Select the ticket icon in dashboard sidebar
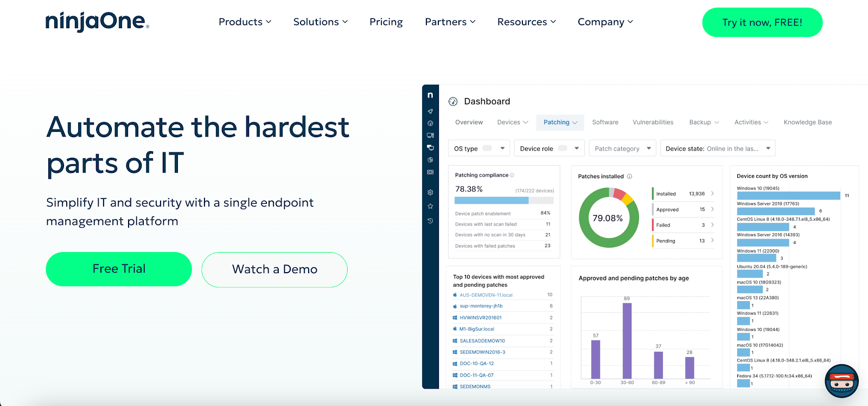 click(x=430, y=172)
